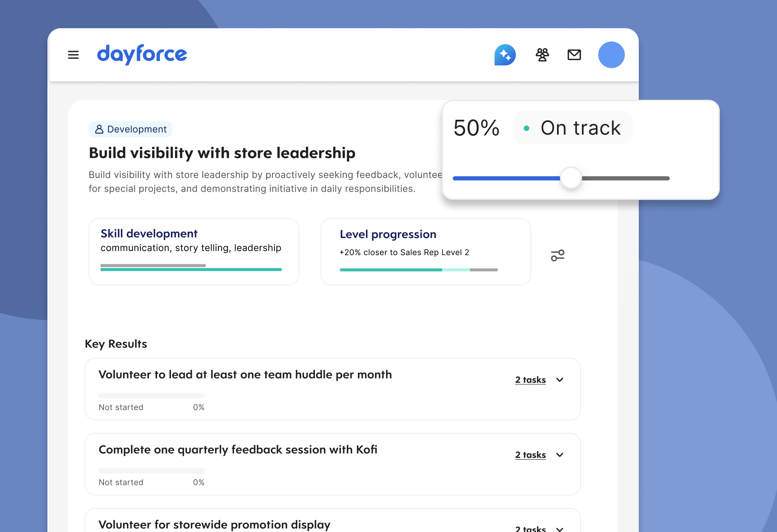Open the hamburger navigation menu
The height and width of the screenshot is (532, 777).
pyautogui.click(x=73, y=55)
